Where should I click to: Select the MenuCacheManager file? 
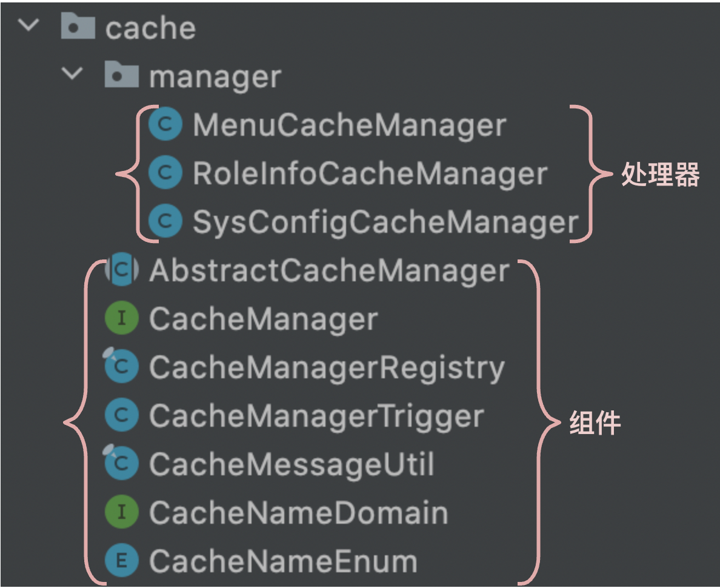click(x=349, y=125)
